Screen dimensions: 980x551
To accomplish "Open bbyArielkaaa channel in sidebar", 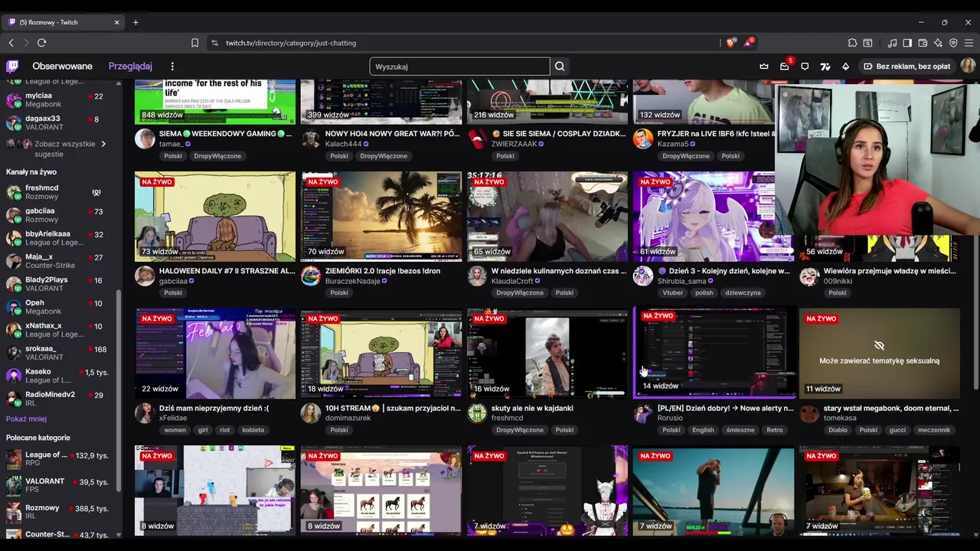I will (60, 238).
